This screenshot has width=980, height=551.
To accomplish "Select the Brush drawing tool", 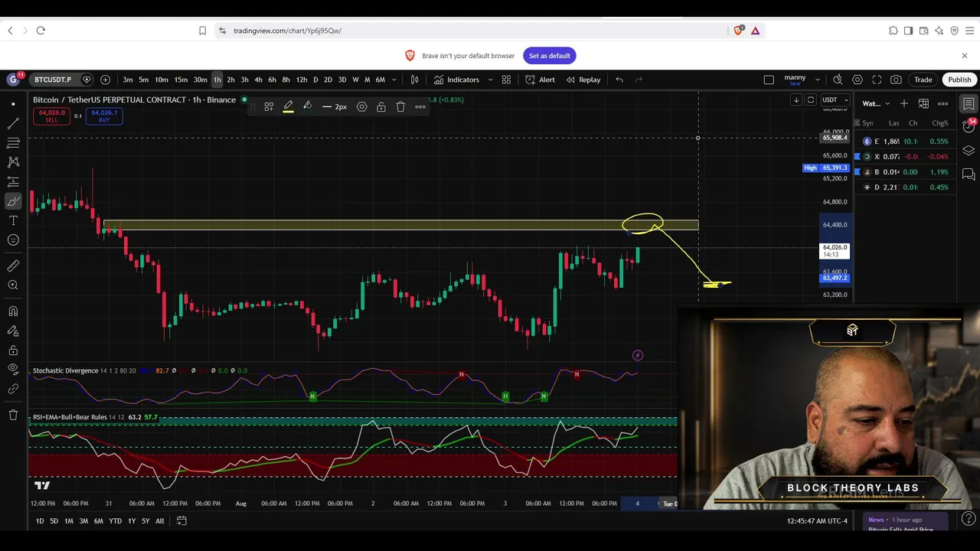I will point(13,201).
